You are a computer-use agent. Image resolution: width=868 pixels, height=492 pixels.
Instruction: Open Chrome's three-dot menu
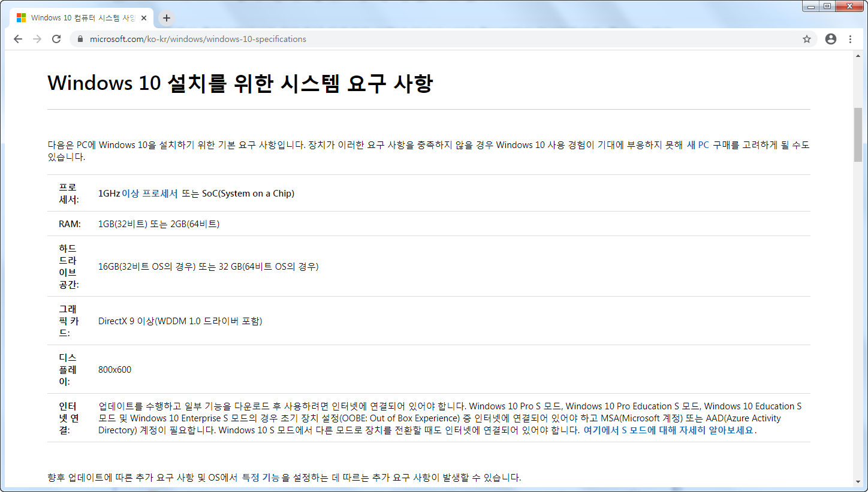(850, 39)
